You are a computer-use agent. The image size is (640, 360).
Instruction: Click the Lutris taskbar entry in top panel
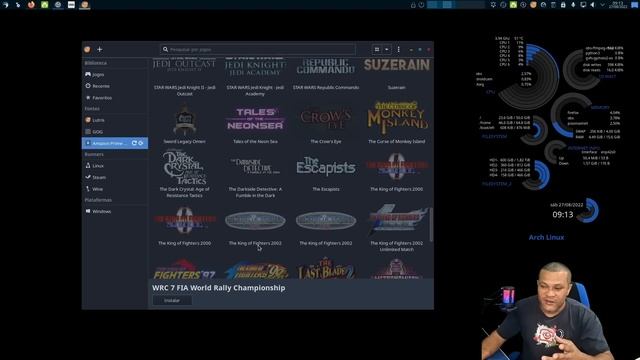click(84, 4)
